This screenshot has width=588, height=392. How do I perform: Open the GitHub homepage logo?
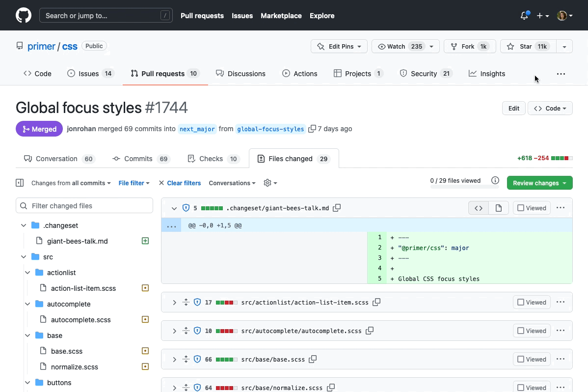pos(24,15)
